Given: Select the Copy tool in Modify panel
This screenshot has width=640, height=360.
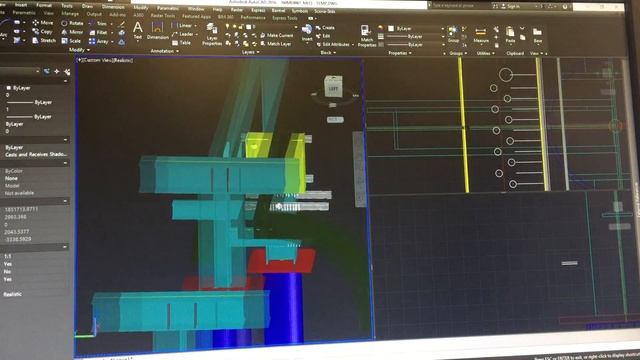Looking at the screenshot, I should click(42, 31).
